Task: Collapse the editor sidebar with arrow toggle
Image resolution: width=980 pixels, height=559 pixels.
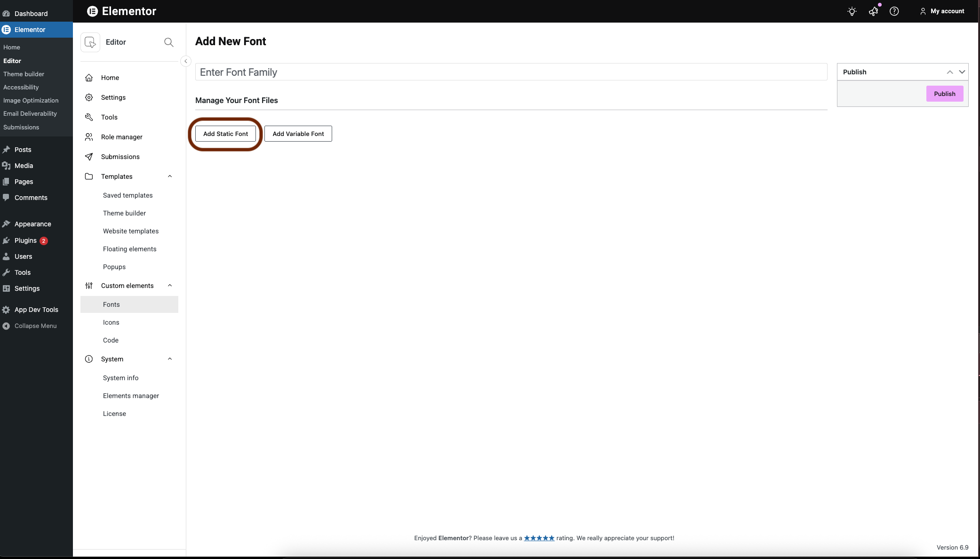Action: tap(186, 61)
